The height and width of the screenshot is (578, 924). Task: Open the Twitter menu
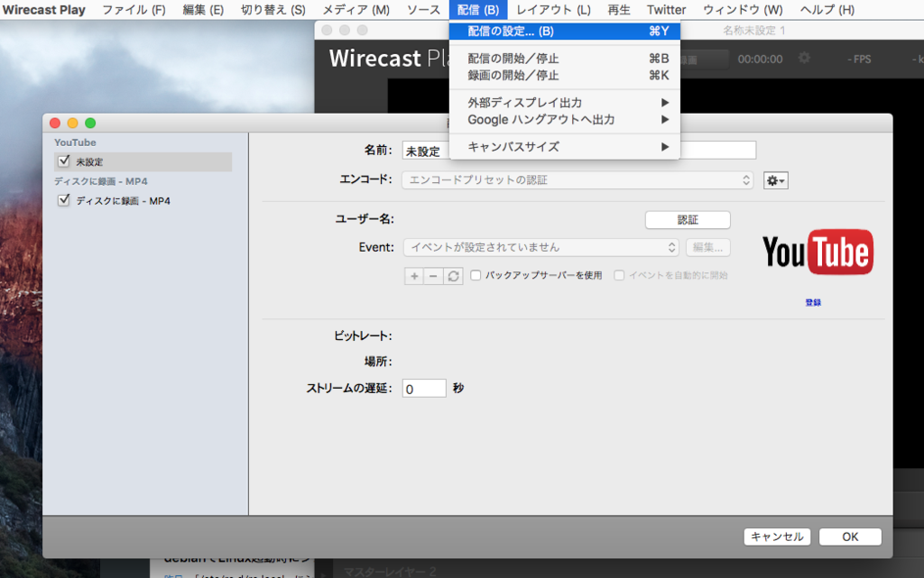tap(667, 10)
